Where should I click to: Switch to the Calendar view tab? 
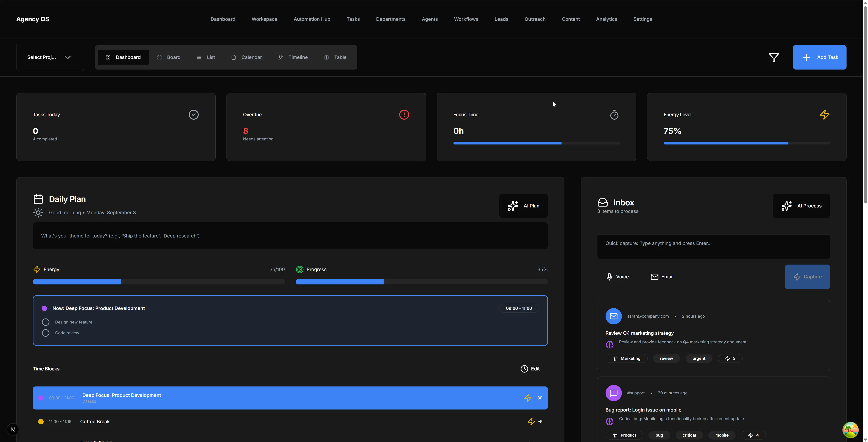coord(247,57)
